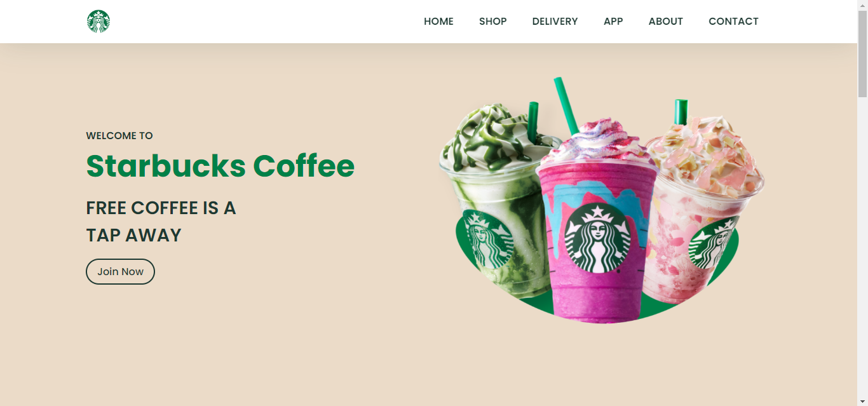Select DELIVERY in the top navigation

pyautogui.click(x=555, y=22)
